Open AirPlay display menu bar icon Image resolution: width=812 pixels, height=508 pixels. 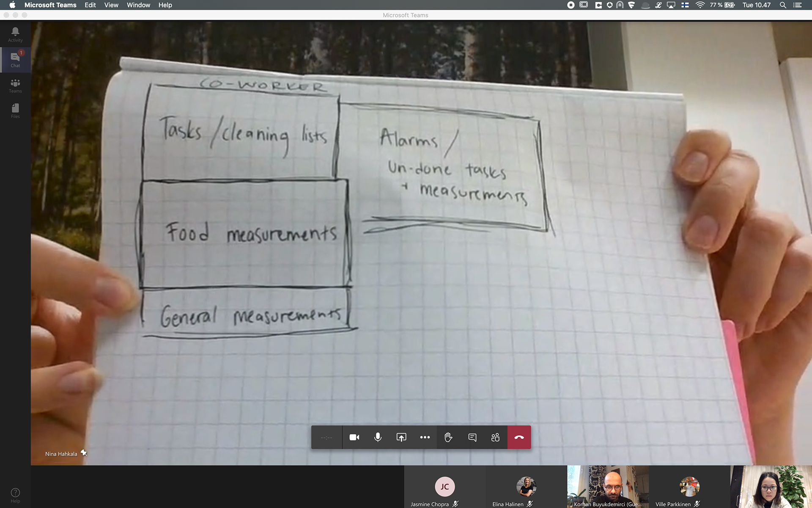point(671,5)
